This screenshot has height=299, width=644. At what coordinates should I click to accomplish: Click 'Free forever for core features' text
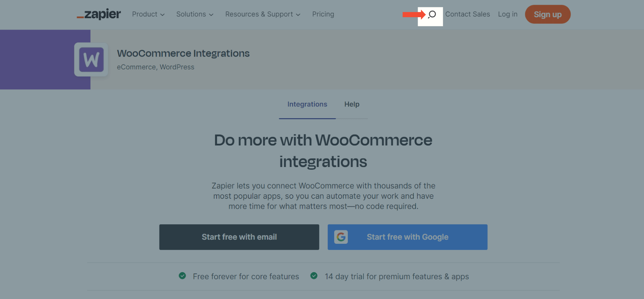point(246,276)
